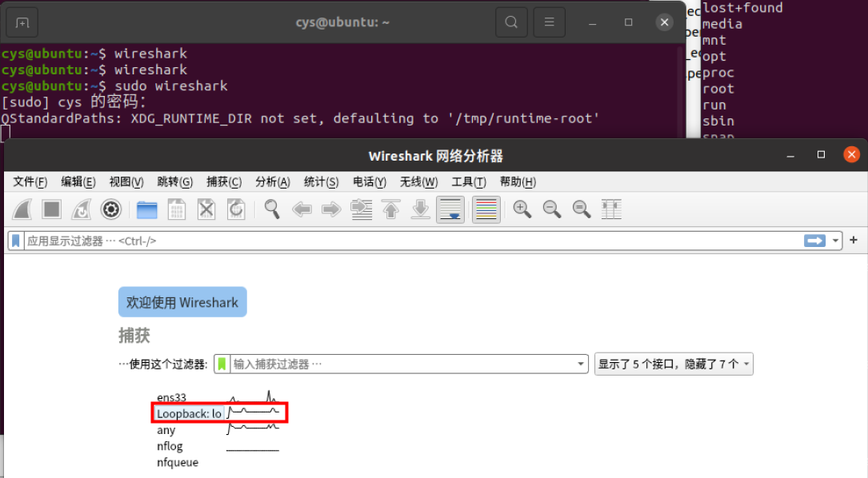Image resolution: width=868 pixels, height=478 pixels.
Task: Open 文件(F) menu
Action: click(30, 182)
